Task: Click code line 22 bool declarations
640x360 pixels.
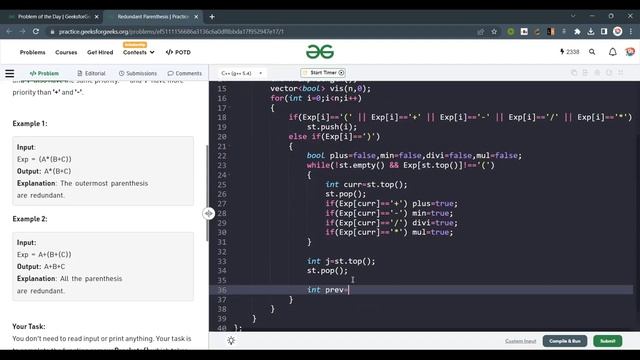Action: (x=414, y=156)
